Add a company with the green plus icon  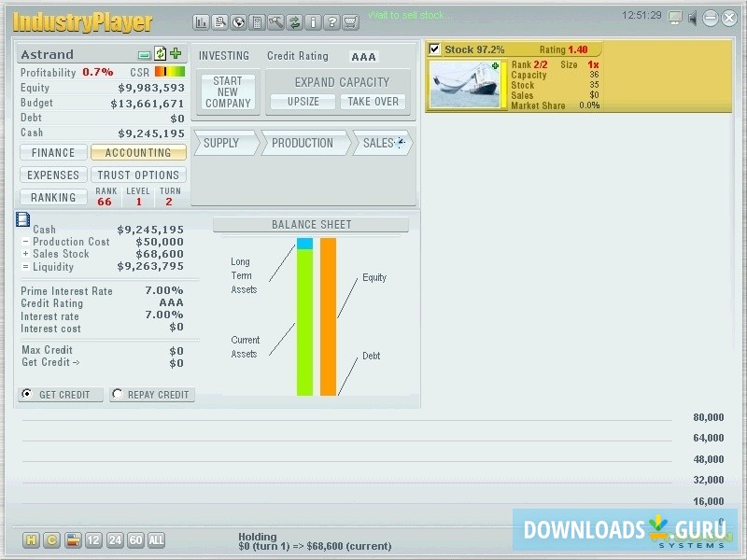tap(176, 54)
